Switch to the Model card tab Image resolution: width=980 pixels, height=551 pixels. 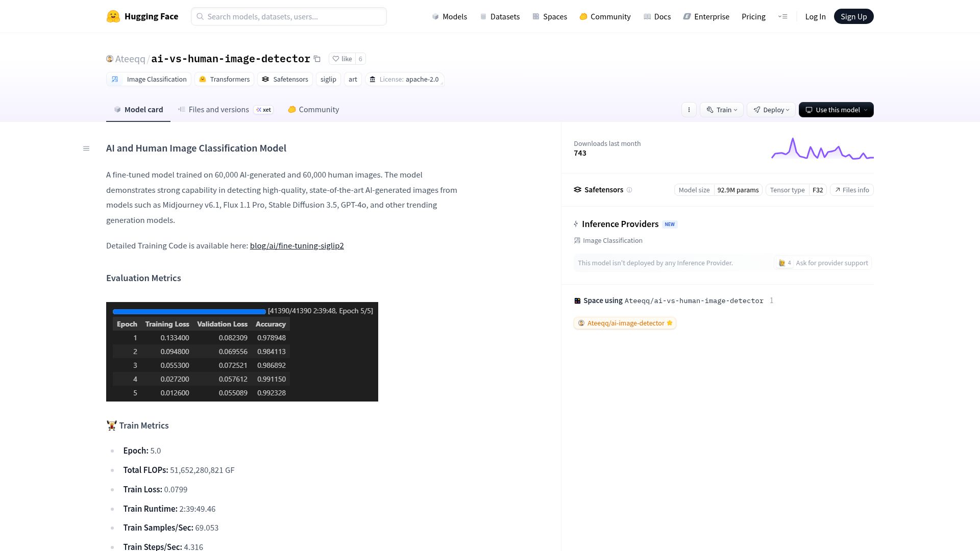tap(138, 110)
